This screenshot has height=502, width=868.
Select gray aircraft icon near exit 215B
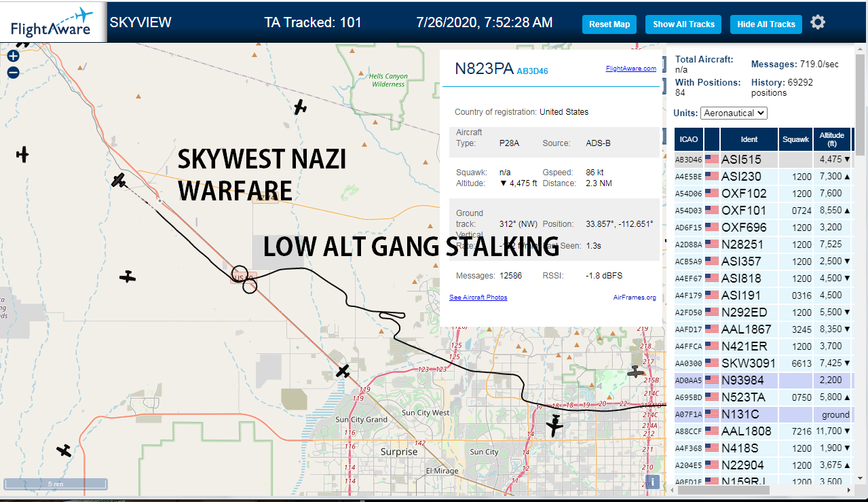tap(636, 372)
